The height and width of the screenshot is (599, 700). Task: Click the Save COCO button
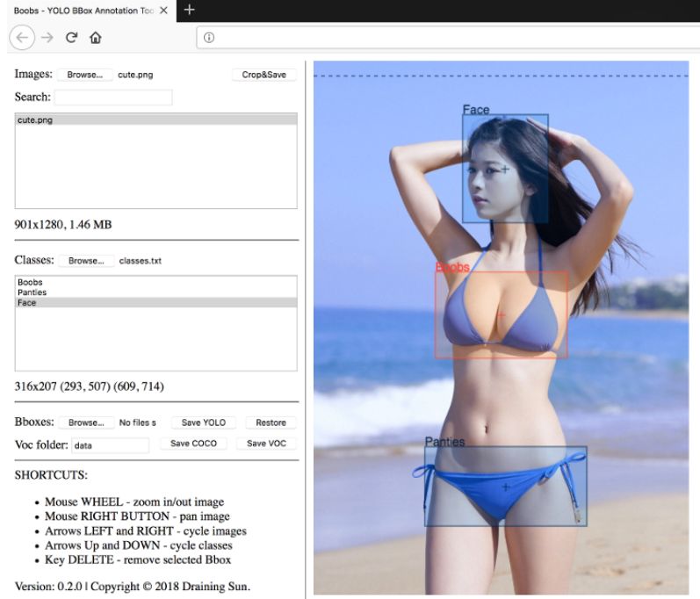[x=193, y=444]
